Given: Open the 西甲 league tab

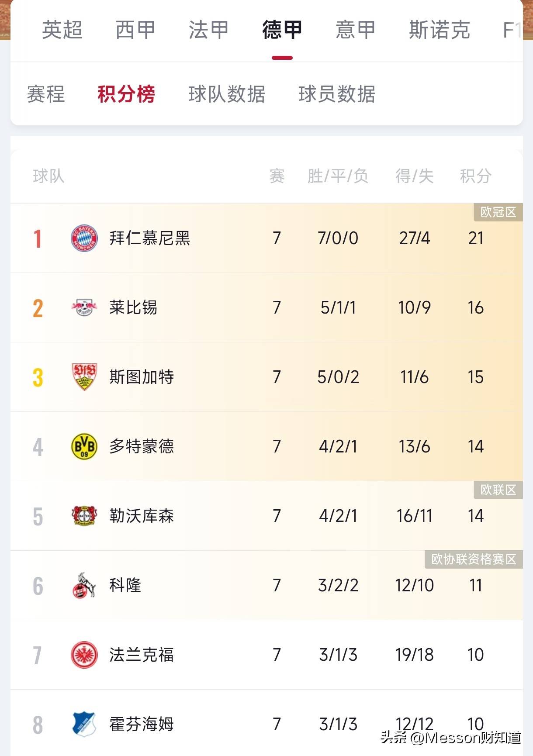Looking at the screenshot, I should click(x=135, y=30).
